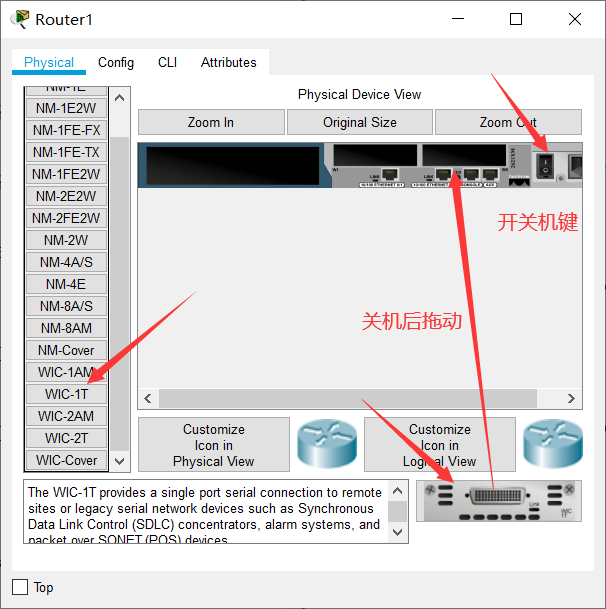The width and height of the screenshot is (606, 609).
Task: Toggle the router power switch
Action: pyautogui.click(x=545, y=165)
